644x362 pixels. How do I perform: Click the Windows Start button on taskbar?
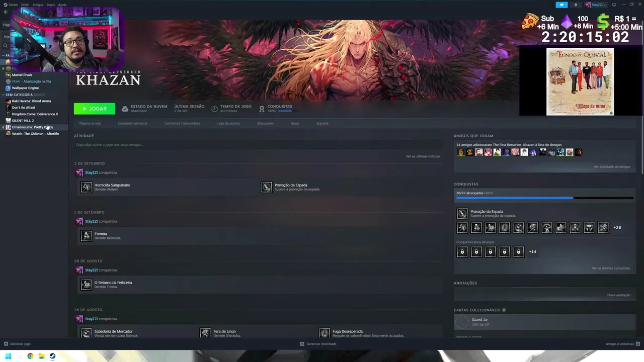[8, 356]
